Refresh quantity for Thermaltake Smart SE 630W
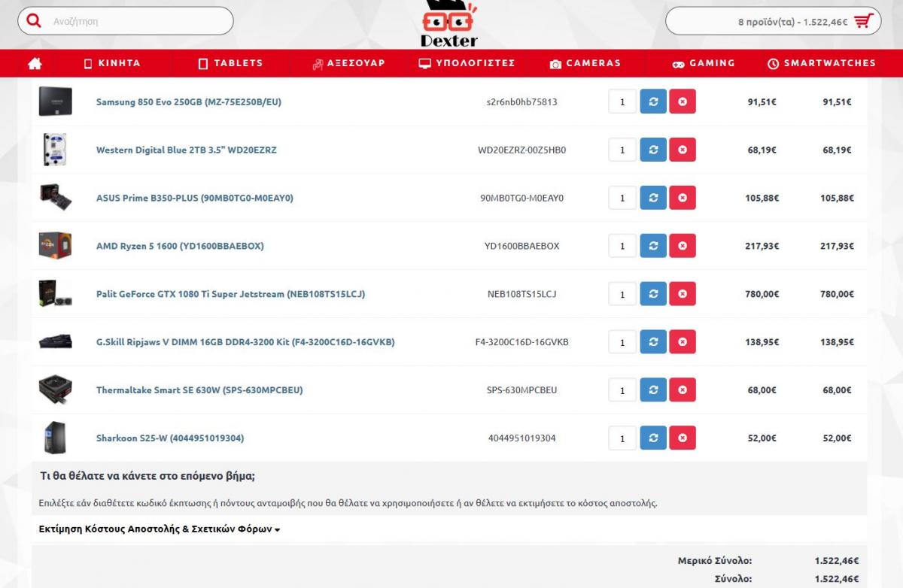This screenshot has width=903, height=588. [653, 390]
